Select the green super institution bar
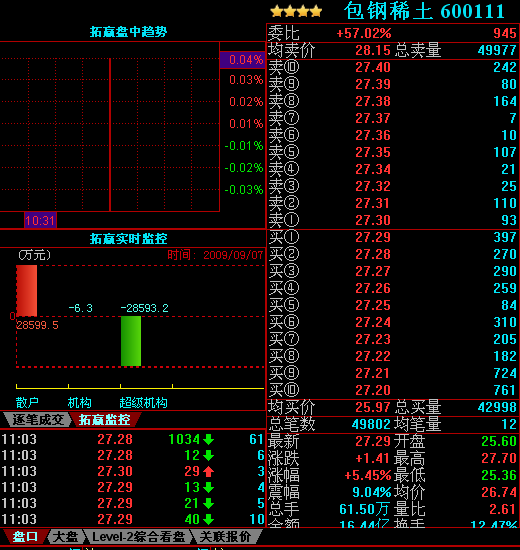Screen dimensions: 520x550 point(131,341)
